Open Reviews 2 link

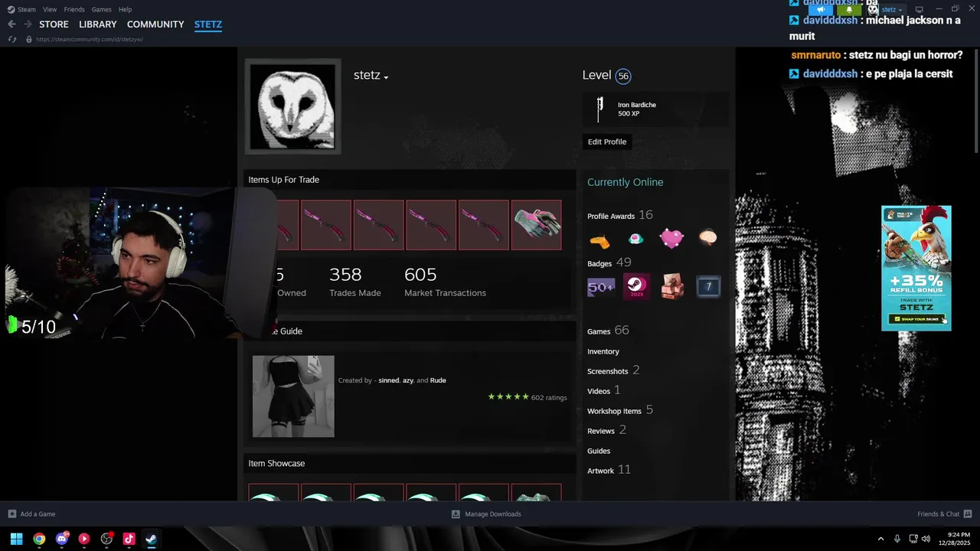click(x=607, y=430)
